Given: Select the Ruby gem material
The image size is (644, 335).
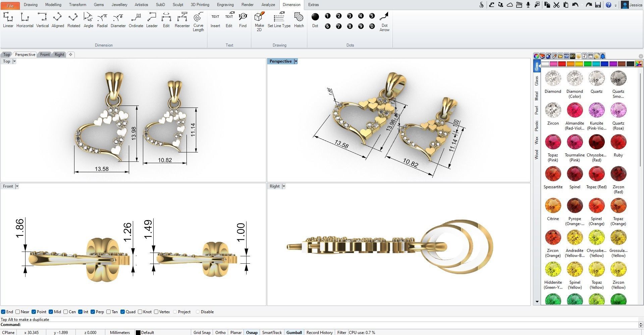Looking at the screenshot, I should click(x=618, y=146).
